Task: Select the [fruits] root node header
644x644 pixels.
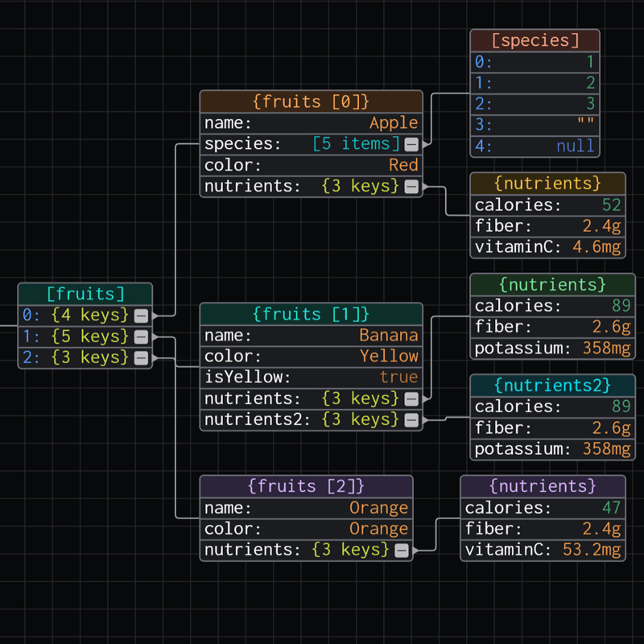Action: coord(85,293)
